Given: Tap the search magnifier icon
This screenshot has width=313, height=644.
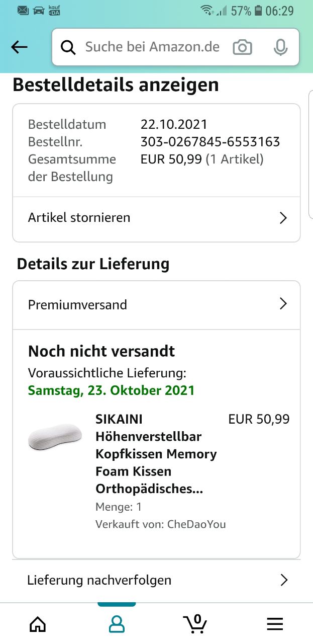Looking at the screenshot, I should coord(68,47).
